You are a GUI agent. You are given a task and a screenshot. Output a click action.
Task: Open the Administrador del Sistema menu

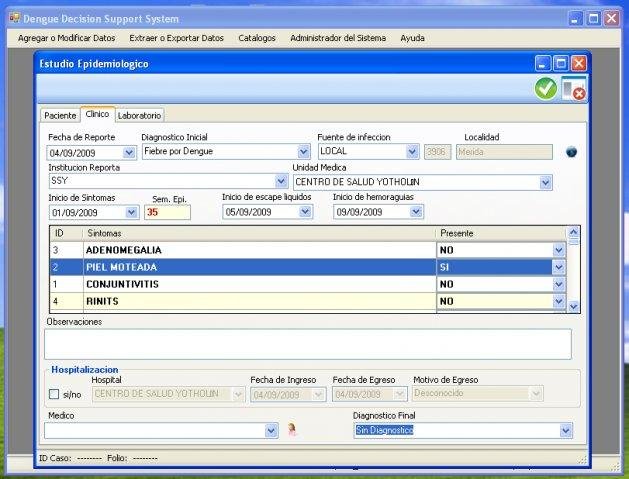pos(338,38)
